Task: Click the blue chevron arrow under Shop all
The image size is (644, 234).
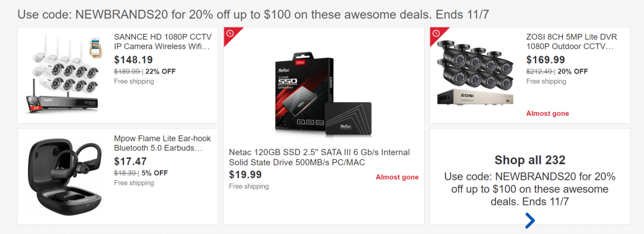Action: tap(530, 220)
